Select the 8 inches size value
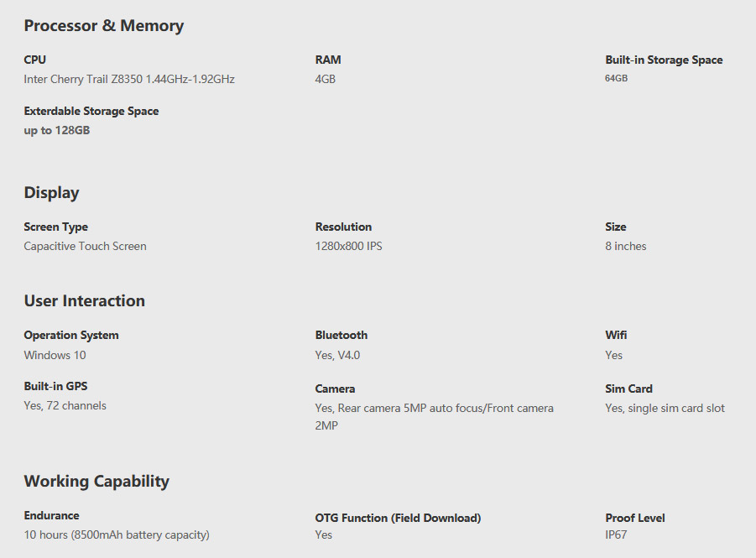Image resolution: width=756 pixels, height=558 pixels. 626,246
